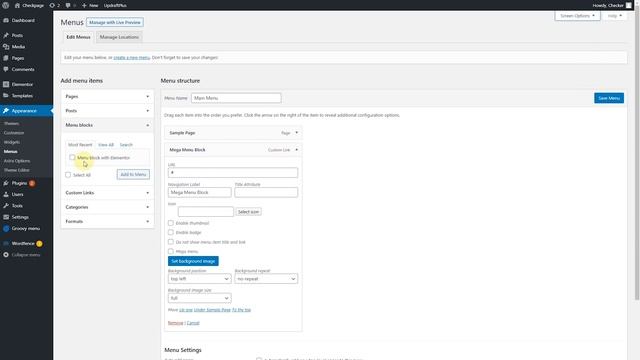
Task: Click the Collapse menu arrow icon
Action: (6, 255)
